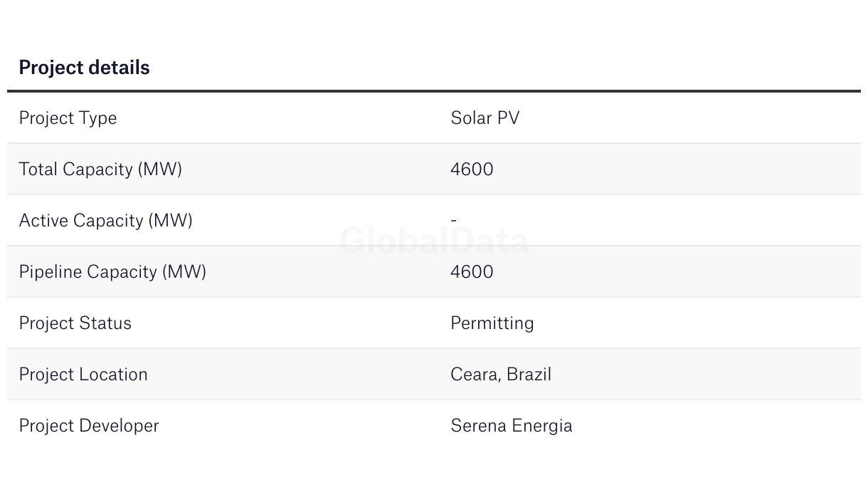Viewport: 868px width, 480px height.
Task: Select the Project Location label
Action: click(83, 375)
